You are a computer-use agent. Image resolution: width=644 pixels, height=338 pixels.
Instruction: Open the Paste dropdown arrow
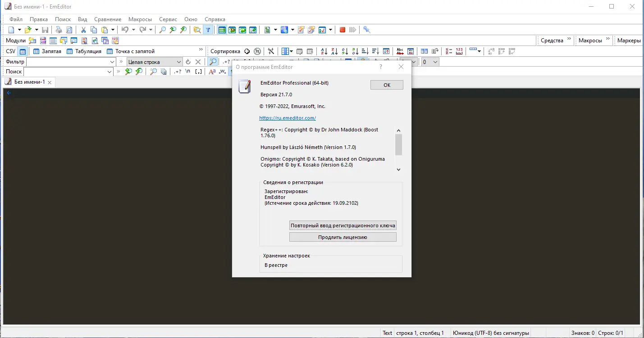click(x=112, y=29)
